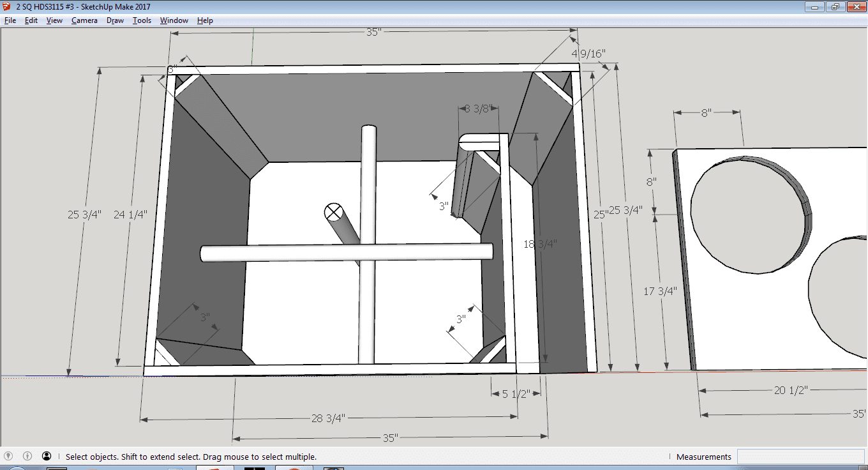The height and width of the screenshot is (470, 868).
Task: Close the SketchUp window
Action: (855, 7)
